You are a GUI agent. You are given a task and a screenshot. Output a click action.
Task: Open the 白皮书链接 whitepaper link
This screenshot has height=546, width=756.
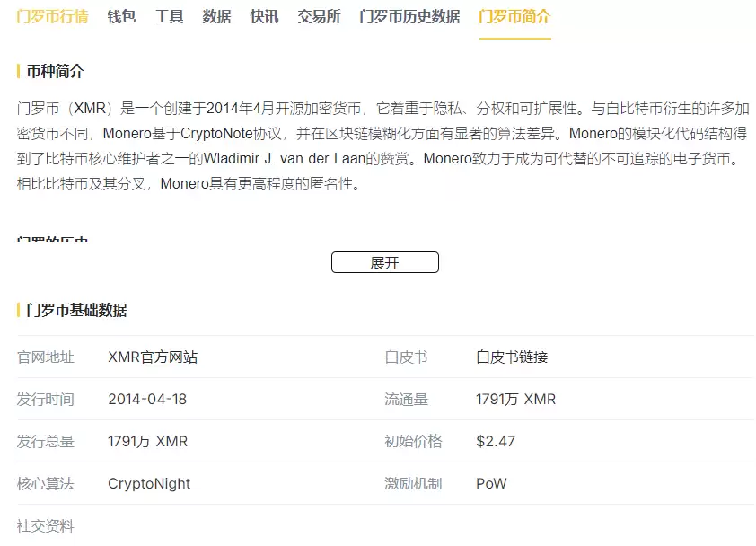[x=512, y=357]
